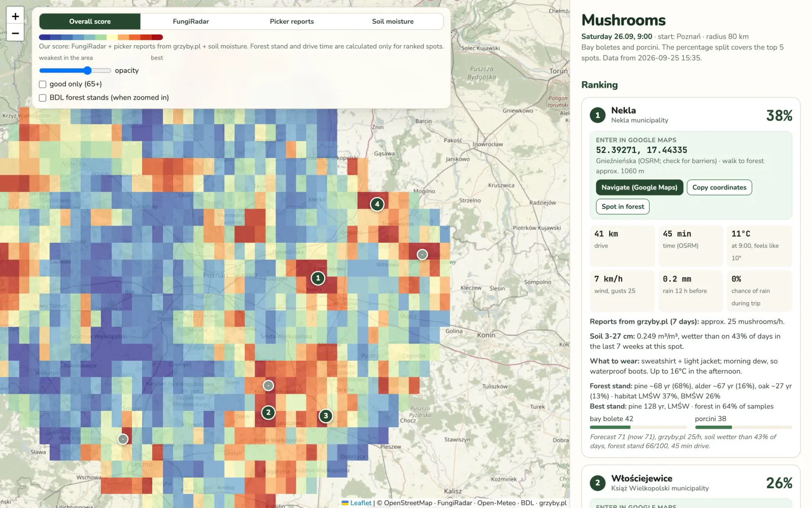812x508 pixels.
Task: Click the 7 km/h wind tile
Action: tap(622, 291)
